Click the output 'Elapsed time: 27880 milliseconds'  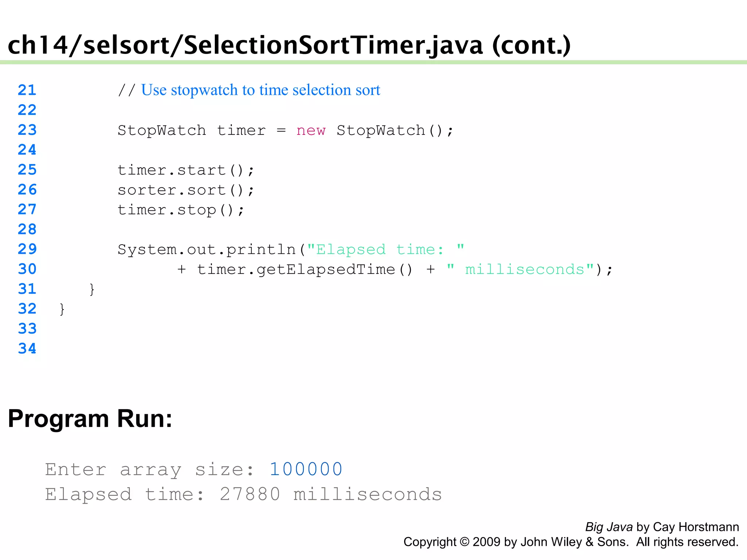(x=243, y=495)
